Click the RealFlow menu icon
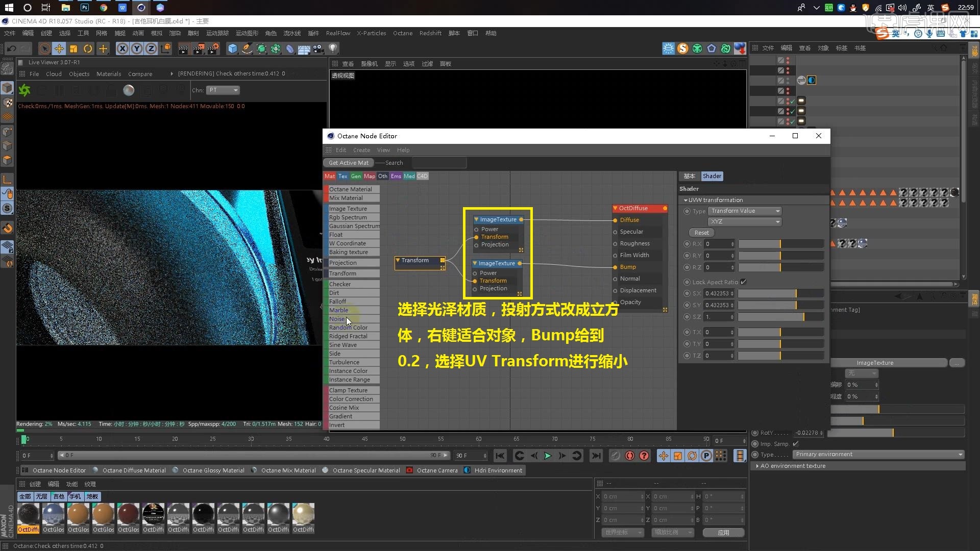 pyautogui.click(x=335, y=33)
